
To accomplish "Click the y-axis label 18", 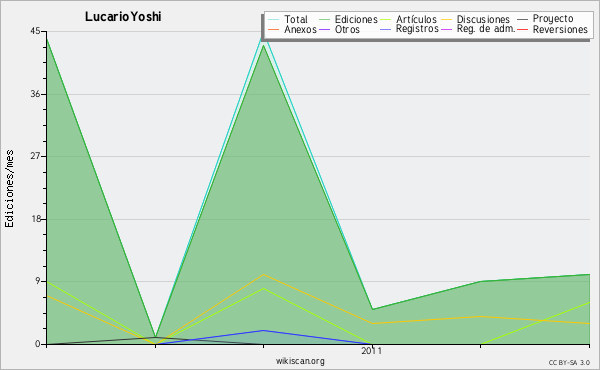I will click(x=35, y=219).
